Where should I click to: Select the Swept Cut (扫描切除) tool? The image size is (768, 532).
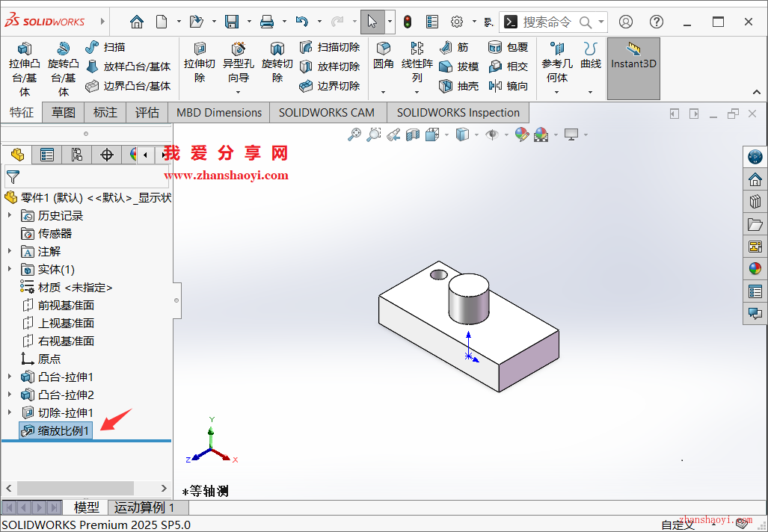pos(330,47)
